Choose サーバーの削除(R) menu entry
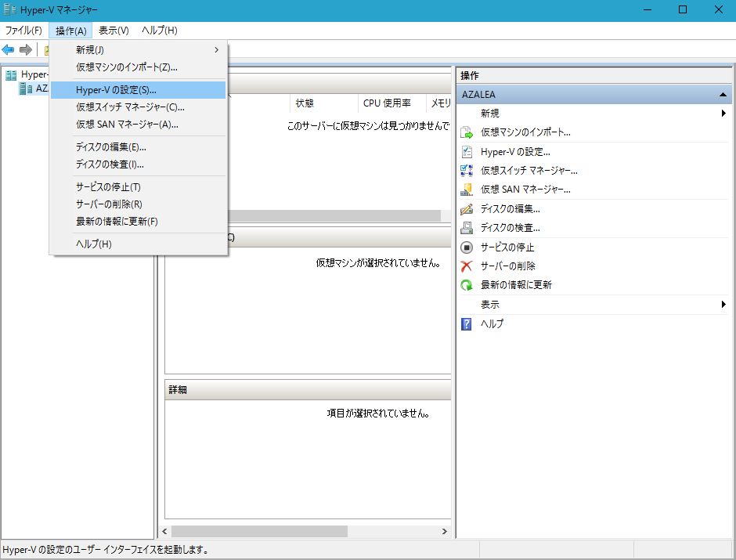 click(138, 204)
